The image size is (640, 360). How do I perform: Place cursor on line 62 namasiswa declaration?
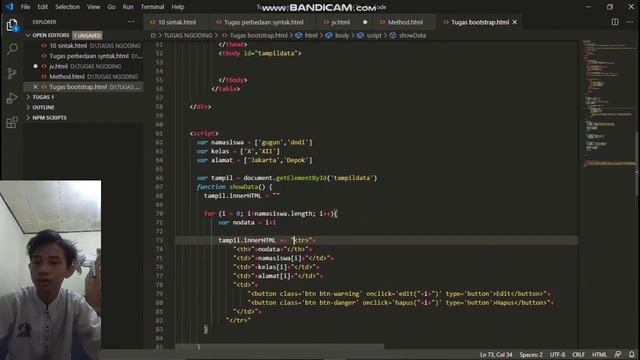254,142
